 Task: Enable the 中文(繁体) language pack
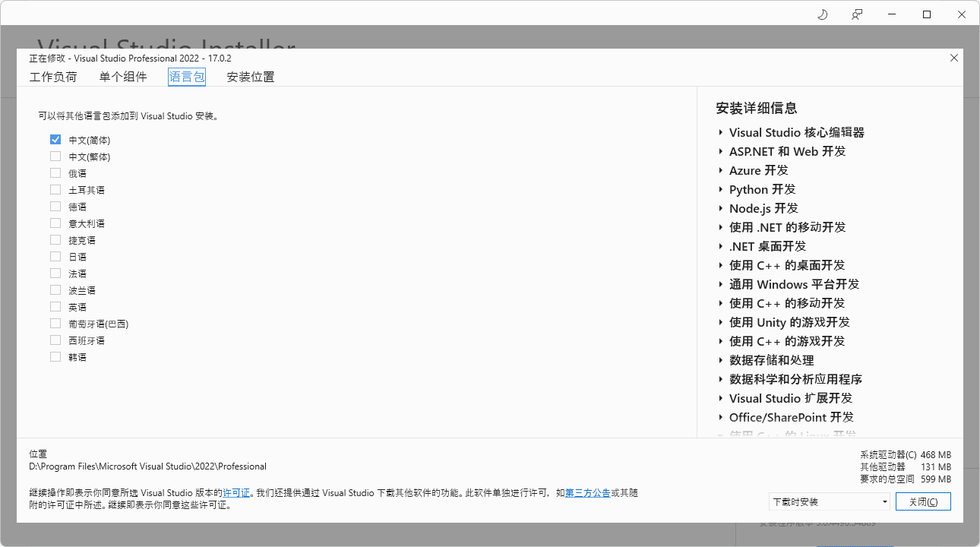(x=55, y=156)
